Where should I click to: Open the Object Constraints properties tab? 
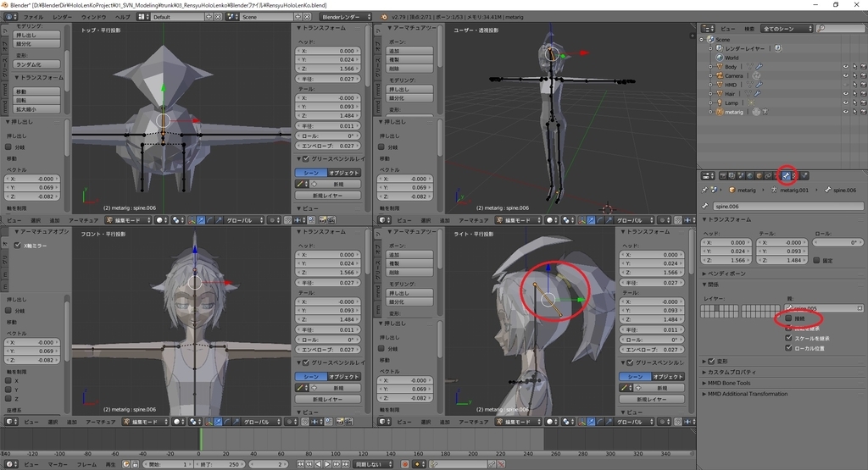coord(768,176)
